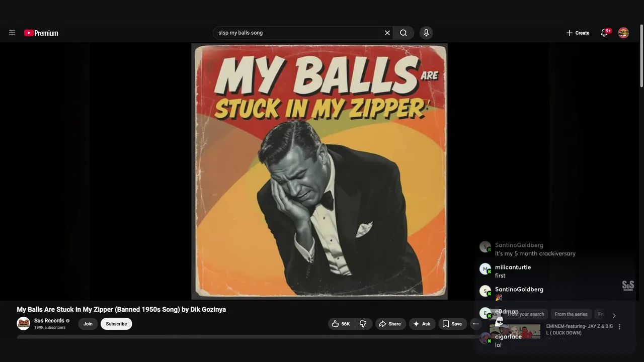Click cigarface's chat username
This screenshot has width=644, height=362.
[x=508, y=337]
